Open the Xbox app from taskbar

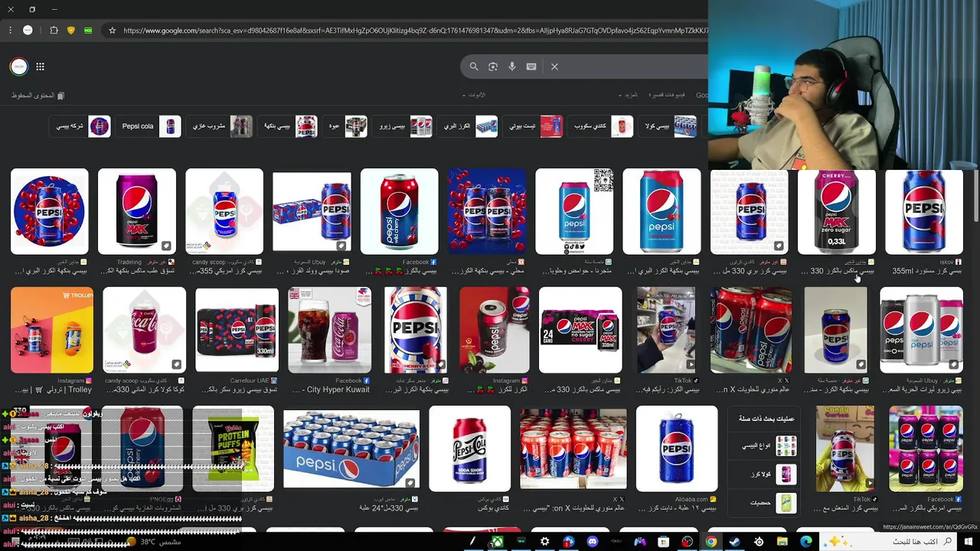pyautogui.click(x=497, y=542)
